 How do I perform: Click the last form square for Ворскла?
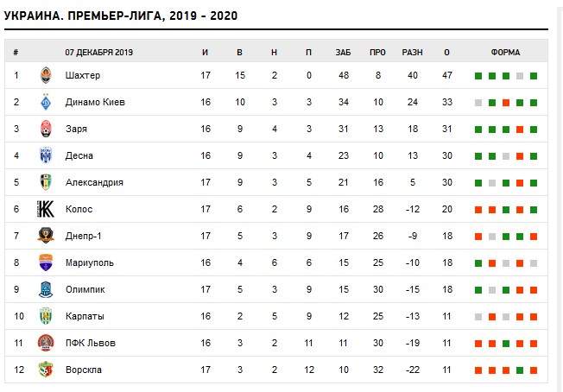(534, 370)
